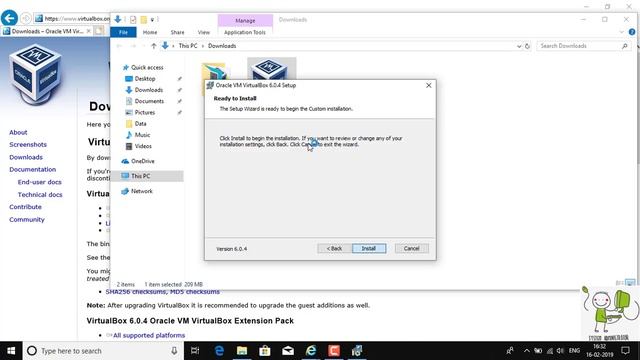The image size is (640, 360).
Task: Open the Action Center notifications icon
Action: pos(626,351)
